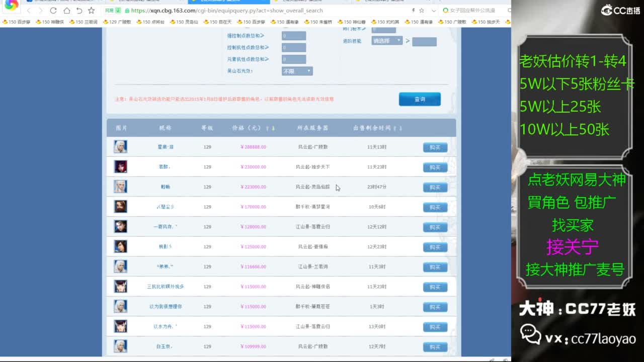644x362 pixels.
Task: Open the 进阶技能 请选择 dropdown
Action: (387, 41)
